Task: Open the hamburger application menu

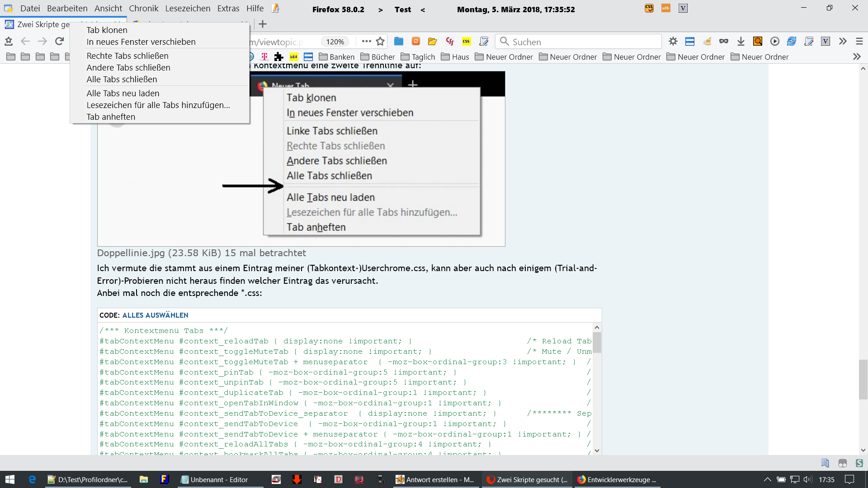Action: point(859,42)
